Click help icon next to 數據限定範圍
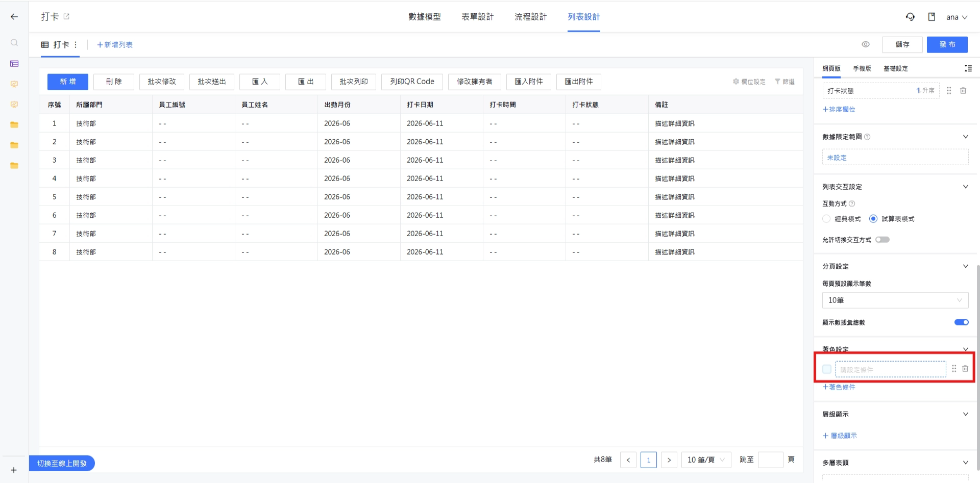980x483 pixels. pos(867,137)
